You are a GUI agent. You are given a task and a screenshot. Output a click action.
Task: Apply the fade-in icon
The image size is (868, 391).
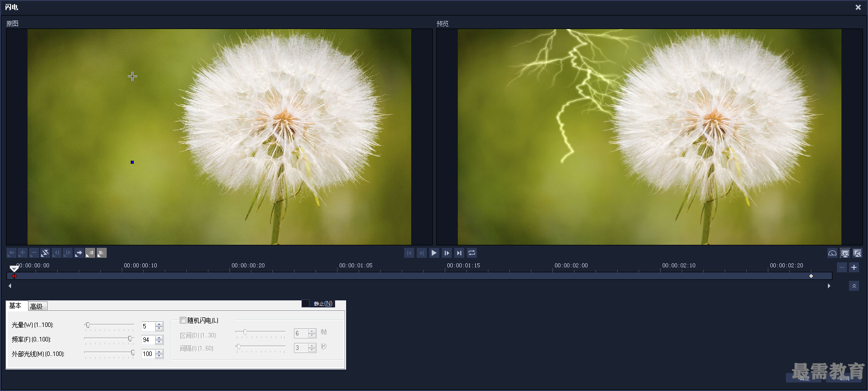90,253
